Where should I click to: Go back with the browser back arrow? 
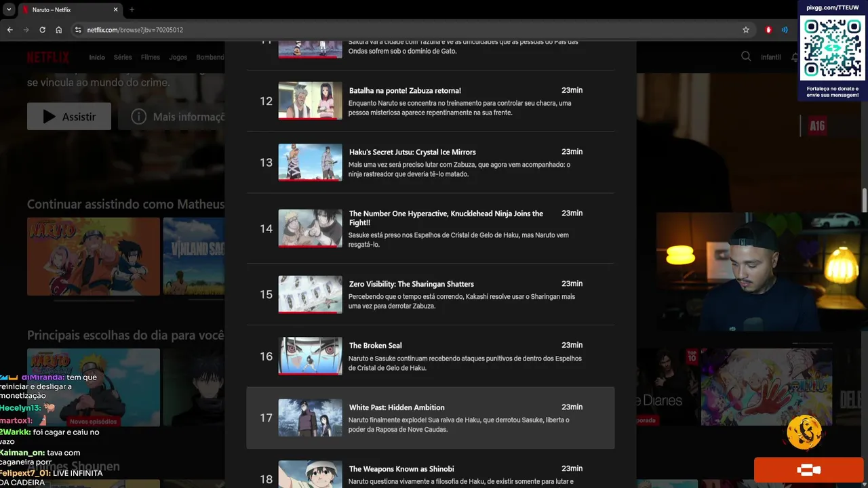(x=9, y=30)
